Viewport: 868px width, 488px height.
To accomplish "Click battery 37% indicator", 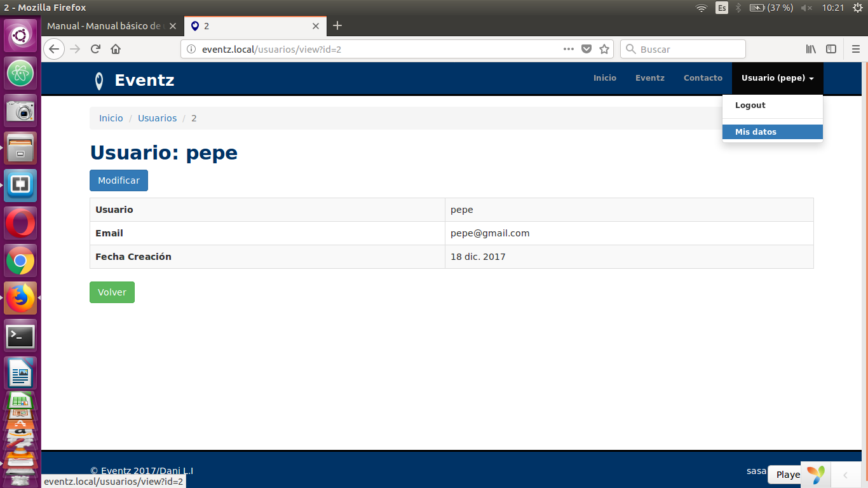I will click(x=771, y=8).
